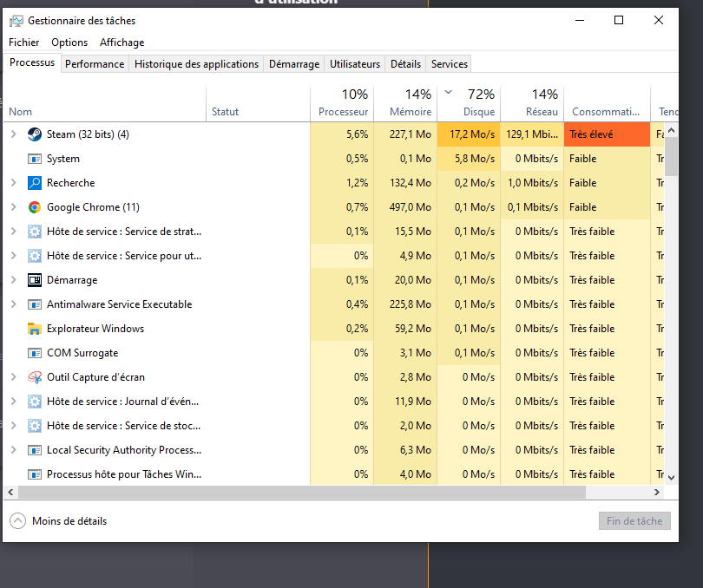Image resolution: width=703 pixels, height=588 pixels.
Task: Click Moins de détails link
Action: (x=69, y=520)
